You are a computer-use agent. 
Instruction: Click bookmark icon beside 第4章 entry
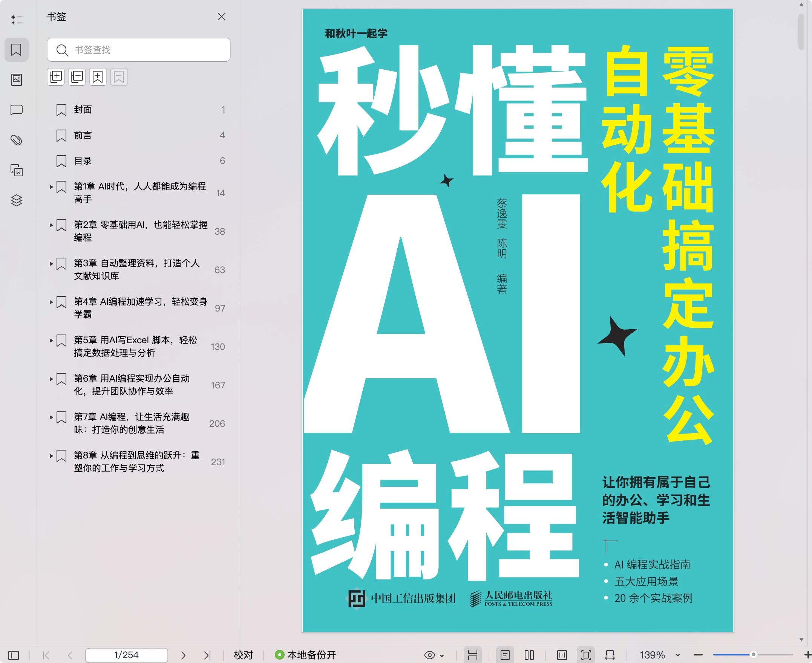pyautogui.click(x=61, y=302)
